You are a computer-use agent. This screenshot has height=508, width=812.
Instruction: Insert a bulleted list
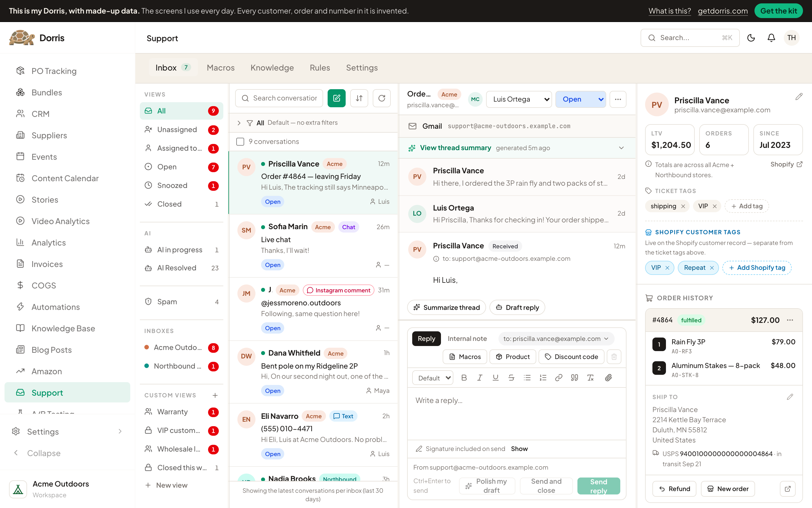527,378
